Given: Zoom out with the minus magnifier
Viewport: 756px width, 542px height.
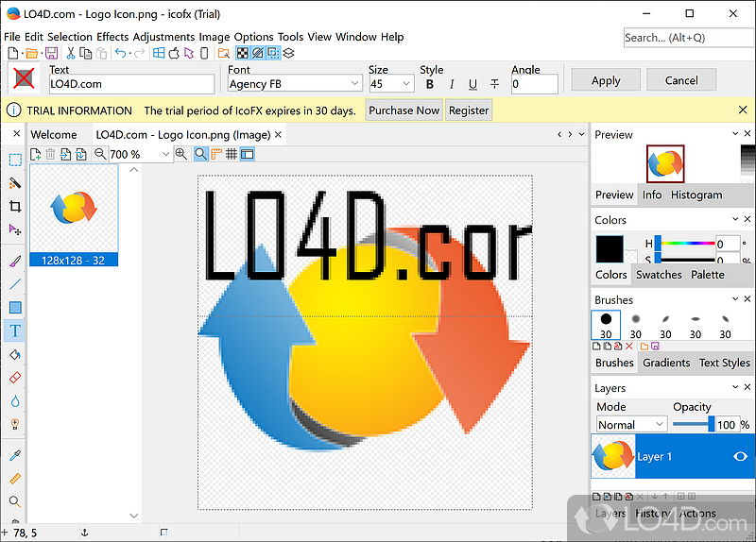Looking at the screenshot, I should click(100, 154).
